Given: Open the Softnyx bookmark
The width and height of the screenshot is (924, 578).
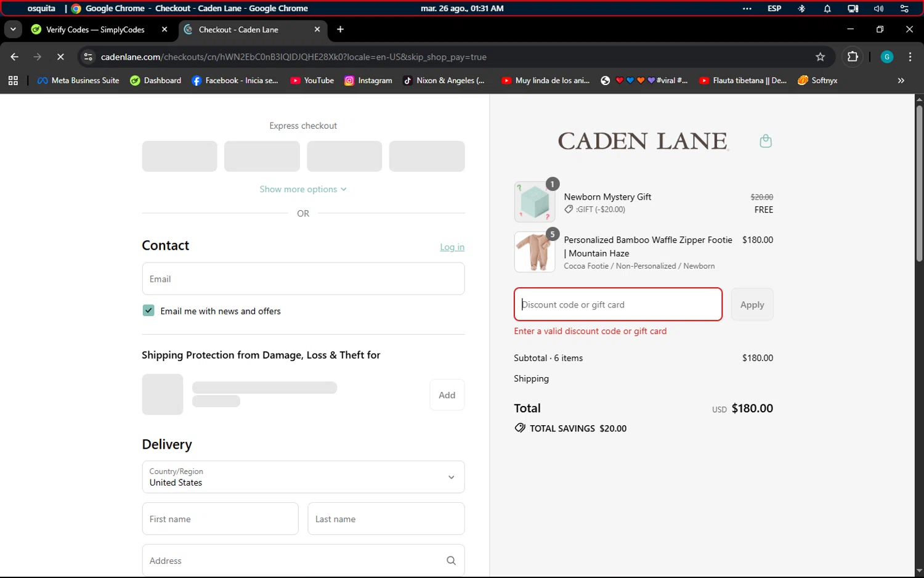Looking at the screenshot, I should pyautogui.click(x=817, y=81).
